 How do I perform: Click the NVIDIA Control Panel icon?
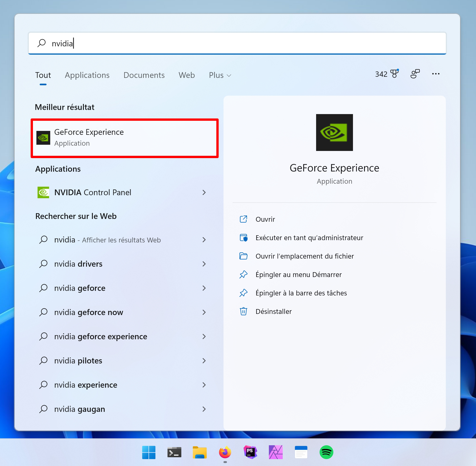click(x=43, y=192)
